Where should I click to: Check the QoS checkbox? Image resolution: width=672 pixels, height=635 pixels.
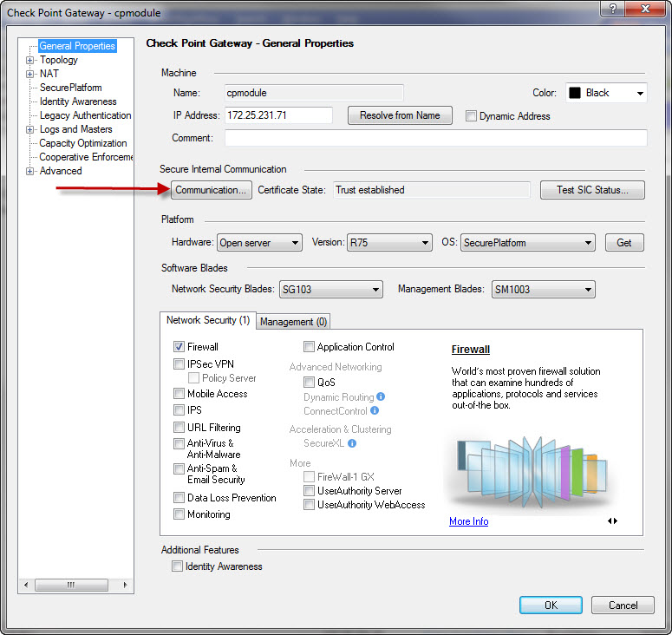click(x=309, y=382)
